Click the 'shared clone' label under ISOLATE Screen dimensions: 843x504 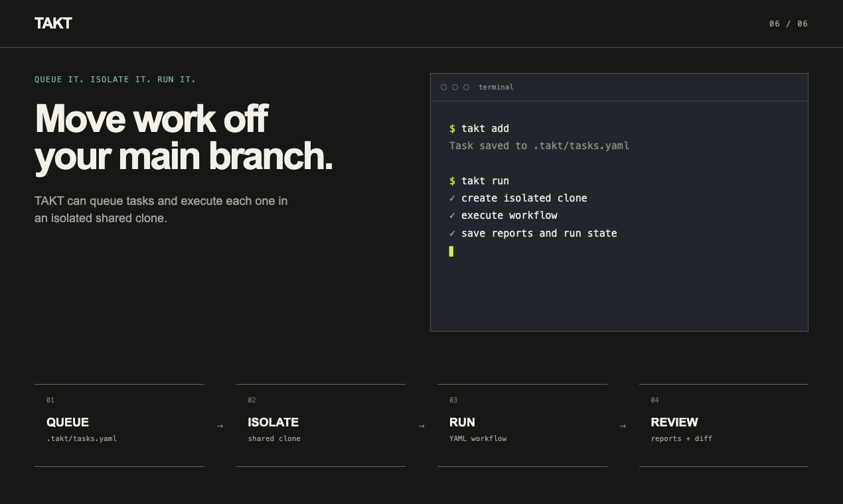(274, 439)
